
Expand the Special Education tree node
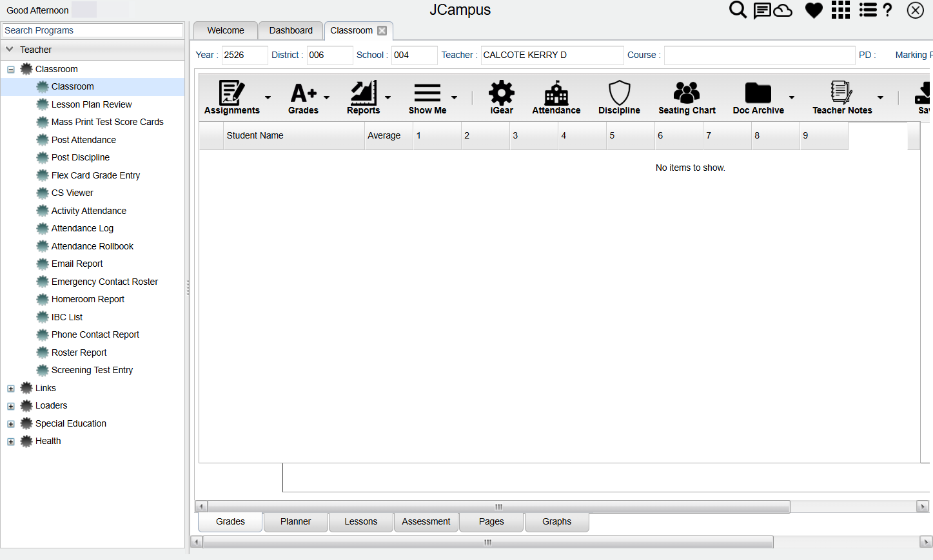(x=11, y=424)
